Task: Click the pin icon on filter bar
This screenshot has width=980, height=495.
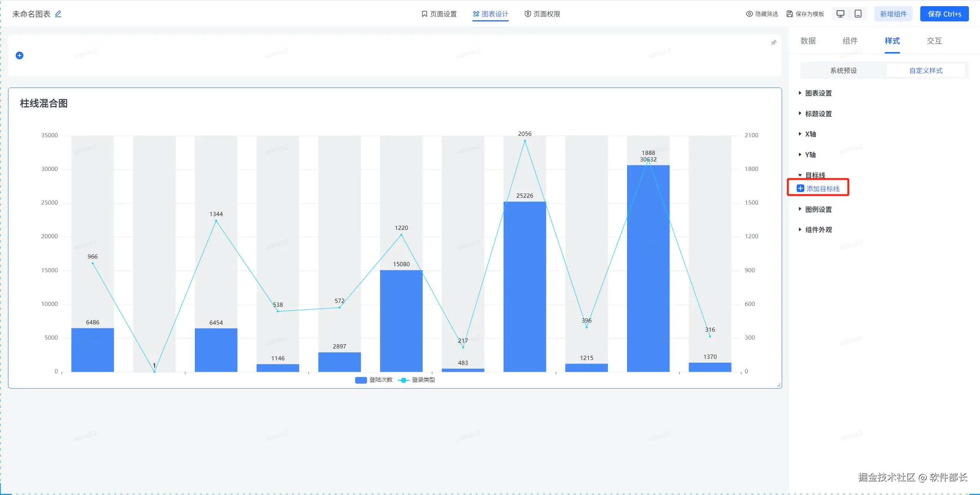Action: (773, 42)
